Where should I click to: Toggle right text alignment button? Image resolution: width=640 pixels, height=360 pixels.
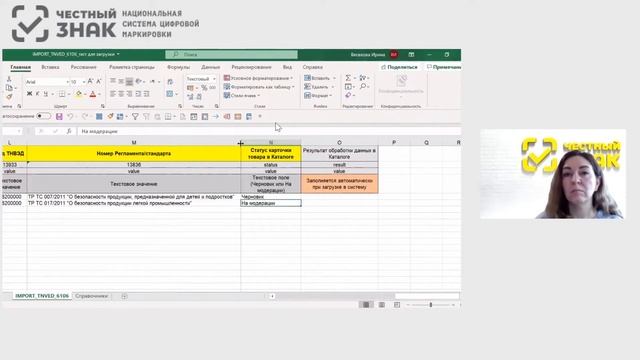pyautogui.click(x=129, y=94)
